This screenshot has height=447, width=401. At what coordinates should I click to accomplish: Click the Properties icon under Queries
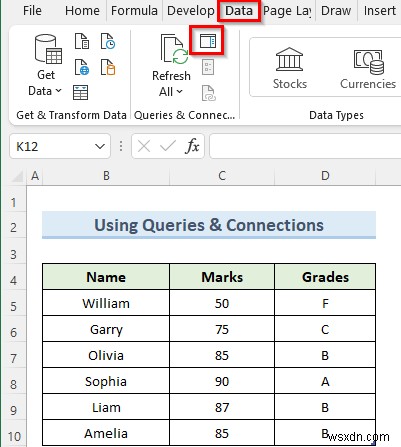tap(208, 67)
